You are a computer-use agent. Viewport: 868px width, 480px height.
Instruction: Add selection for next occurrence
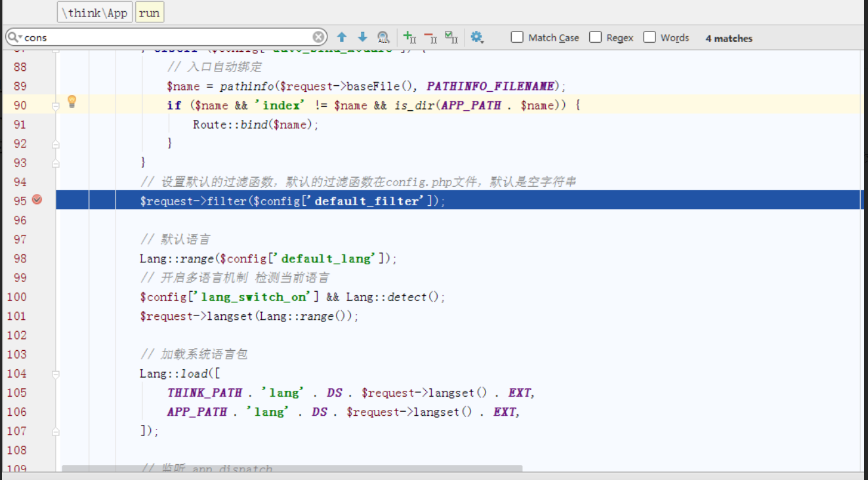pos(410,37)
